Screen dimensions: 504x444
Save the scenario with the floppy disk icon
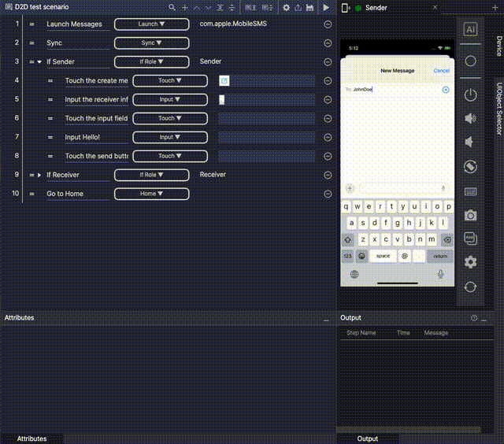(x=309, y=7)
